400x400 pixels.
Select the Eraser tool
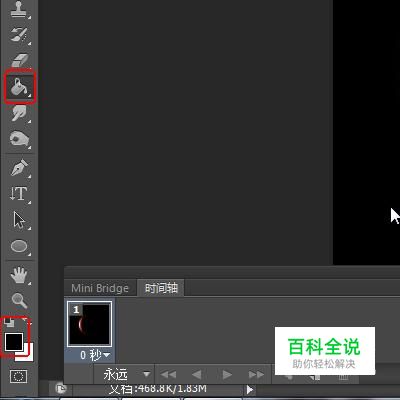pyautogui.click(x=19, y=60)
